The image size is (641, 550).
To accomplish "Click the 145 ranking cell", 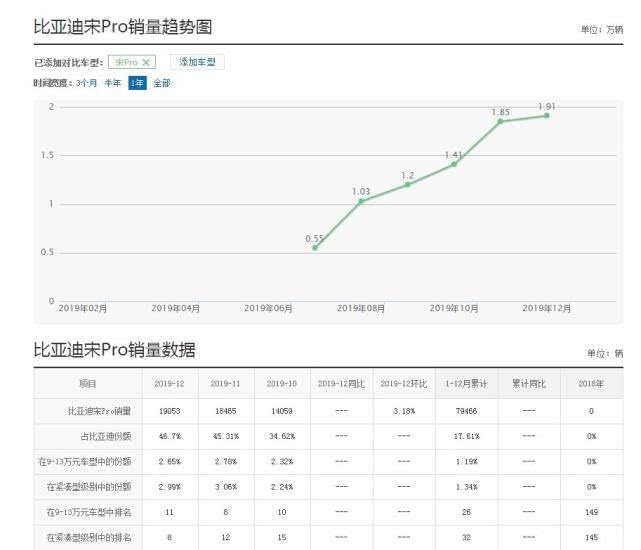I will pyautogui.click(x=592, y=538).
